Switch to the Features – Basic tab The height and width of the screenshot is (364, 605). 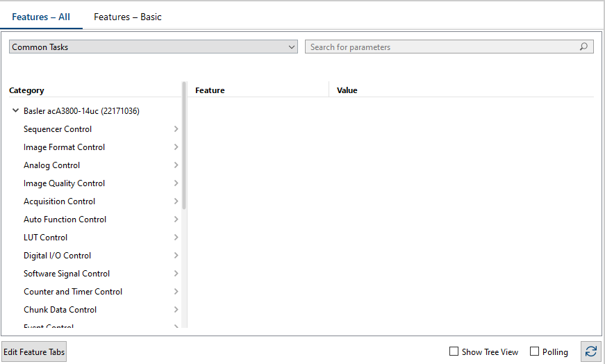[x=128, y=17]
